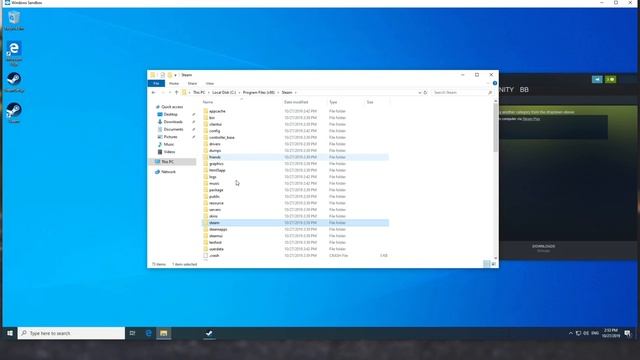Open Task View on the taskbar
The width and height of the screenshot is (640, 360).
[x=132, y=333]
